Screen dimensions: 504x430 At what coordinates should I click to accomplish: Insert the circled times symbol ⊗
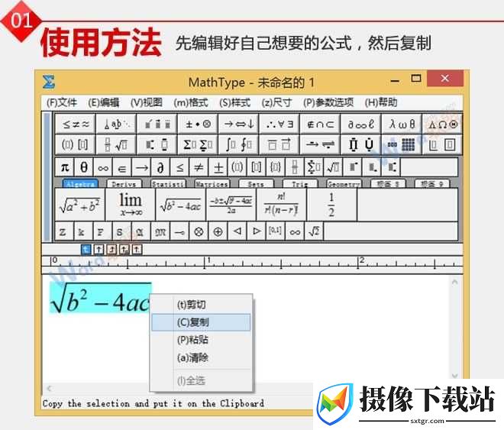(199, 231)
